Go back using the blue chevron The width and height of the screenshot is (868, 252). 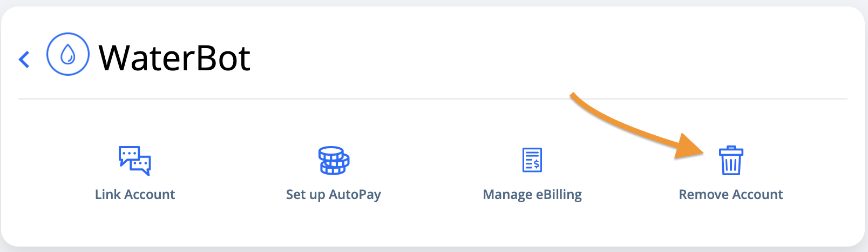24,59
